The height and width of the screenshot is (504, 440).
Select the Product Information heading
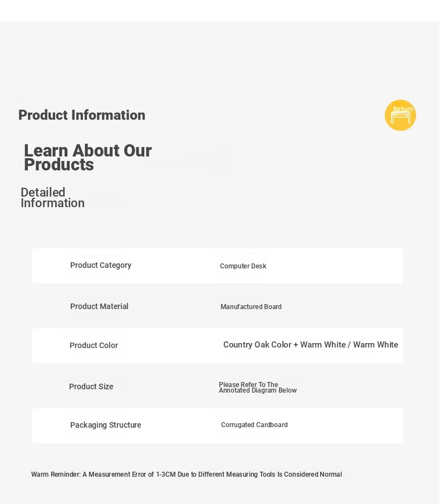click(x=82, y=115)
